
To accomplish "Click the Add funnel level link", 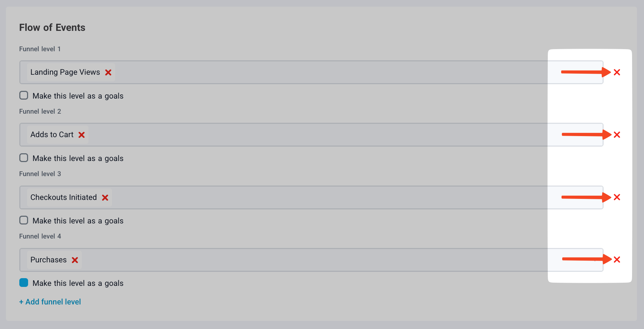I will coord(50,302).
